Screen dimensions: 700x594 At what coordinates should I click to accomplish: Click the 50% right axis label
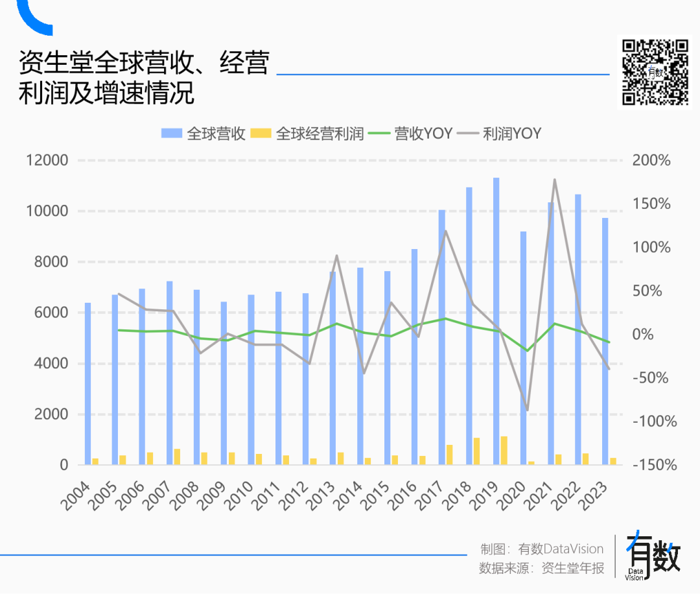pos(647,291)
